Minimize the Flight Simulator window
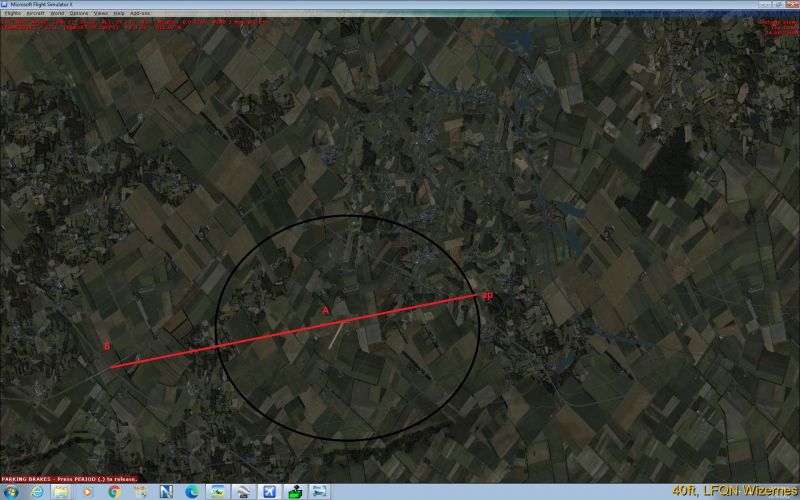The width and height of the screenshot is (800, 500). tap(765, 4)
